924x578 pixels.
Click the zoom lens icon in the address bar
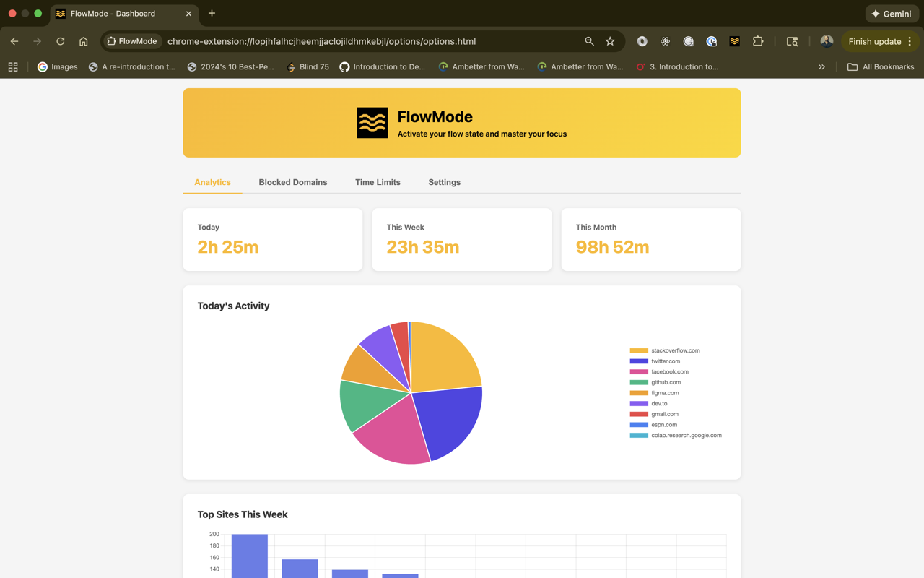(589, 41)
